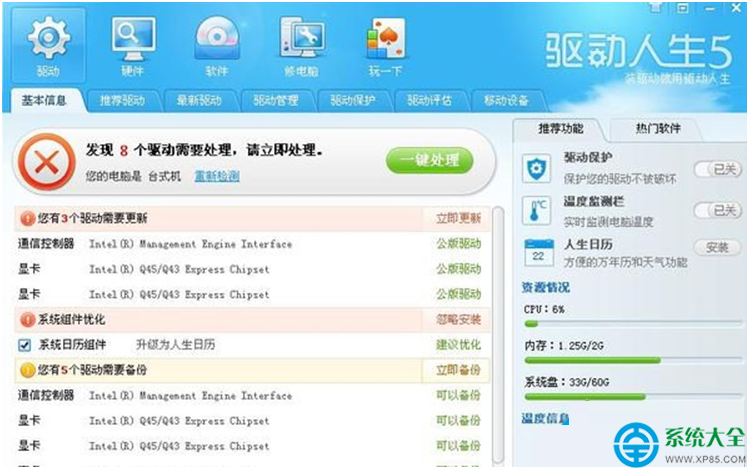Click the green 一键处理 button
The image size is (748, 470).
(430, 160)
